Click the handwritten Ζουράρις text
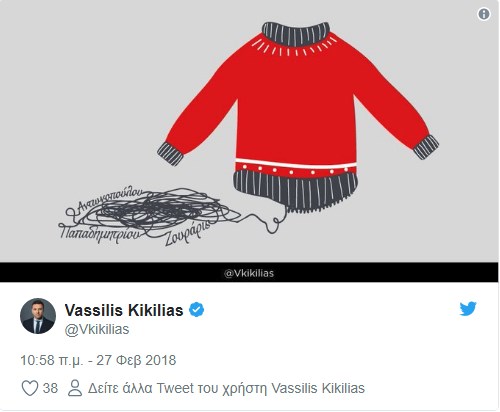This screenshot has width=500, height=412. pos(187,234)
